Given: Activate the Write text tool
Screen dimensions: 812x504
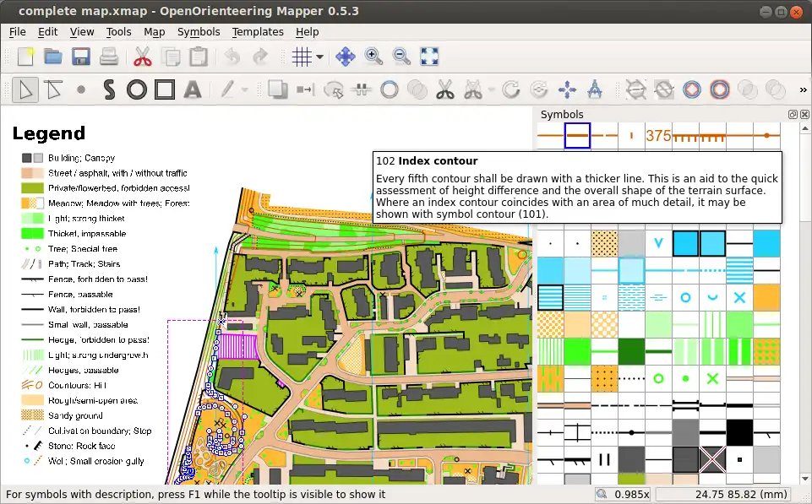Looking at the screenshot, I should [x=192, y=89].
